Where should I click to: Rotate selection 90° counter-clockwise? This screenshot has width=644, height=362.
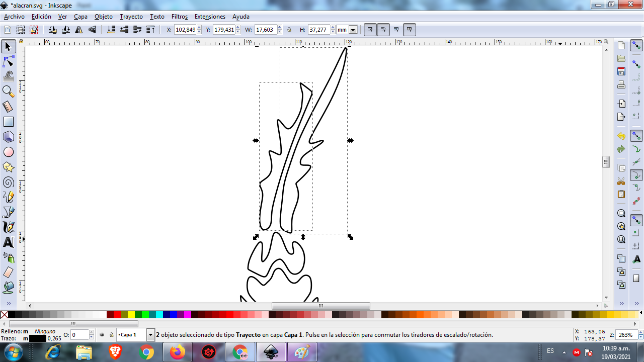[52, 30]
